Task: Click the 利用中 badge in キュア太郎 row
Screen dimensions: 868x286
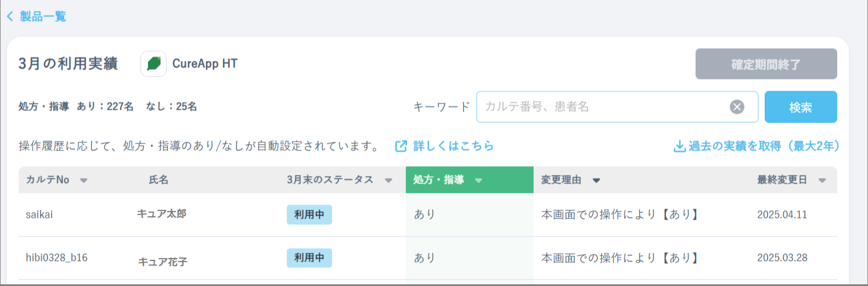Action: tap(309, 214)
